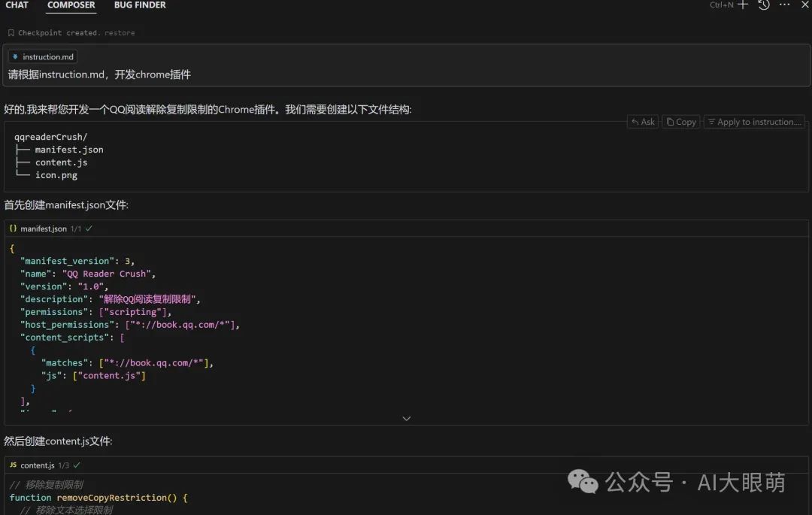Open the three-dot more actions menu
This screenshot has height=515, width=812.
click(784, 5)
